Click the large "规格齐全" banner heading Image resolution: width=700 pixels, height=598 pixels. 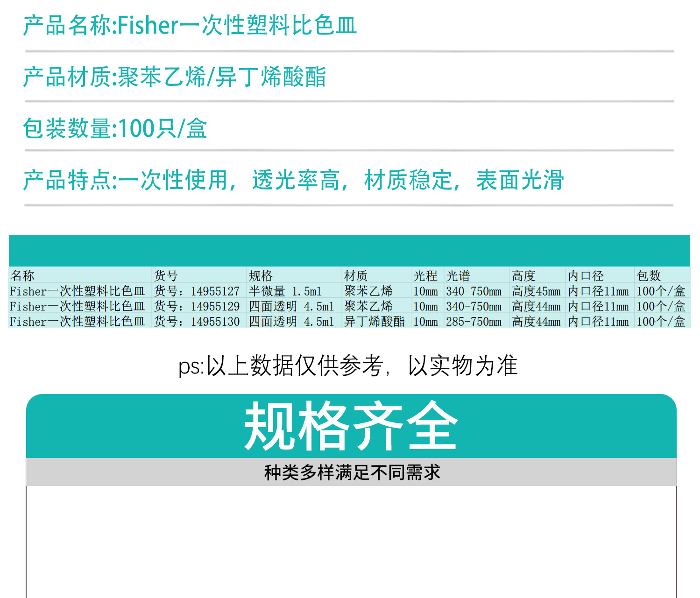351,426
